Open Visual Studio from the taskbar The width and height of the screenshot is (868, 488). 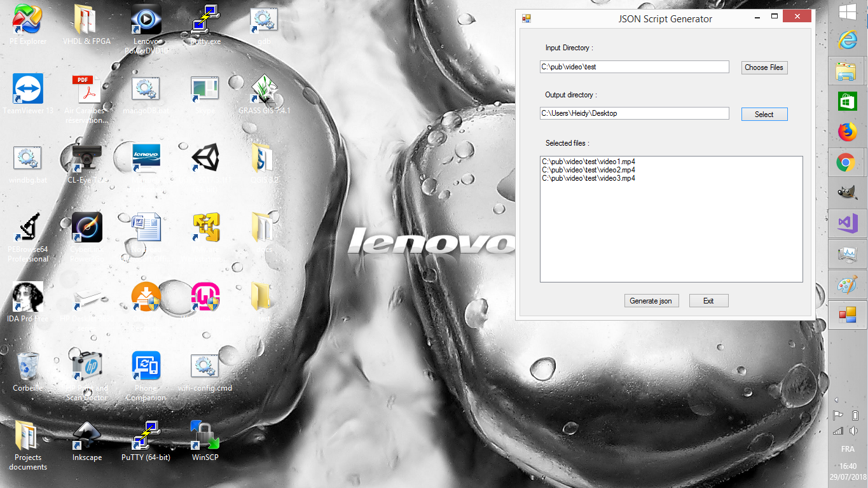pos(847,223)
